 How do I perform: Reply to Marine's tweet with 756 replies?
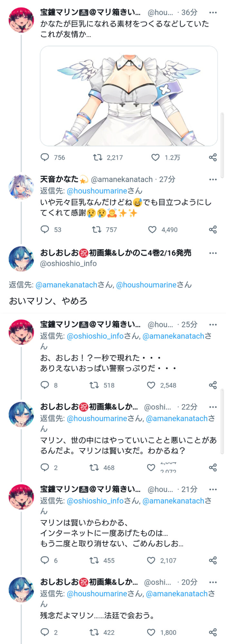point(45,157)
